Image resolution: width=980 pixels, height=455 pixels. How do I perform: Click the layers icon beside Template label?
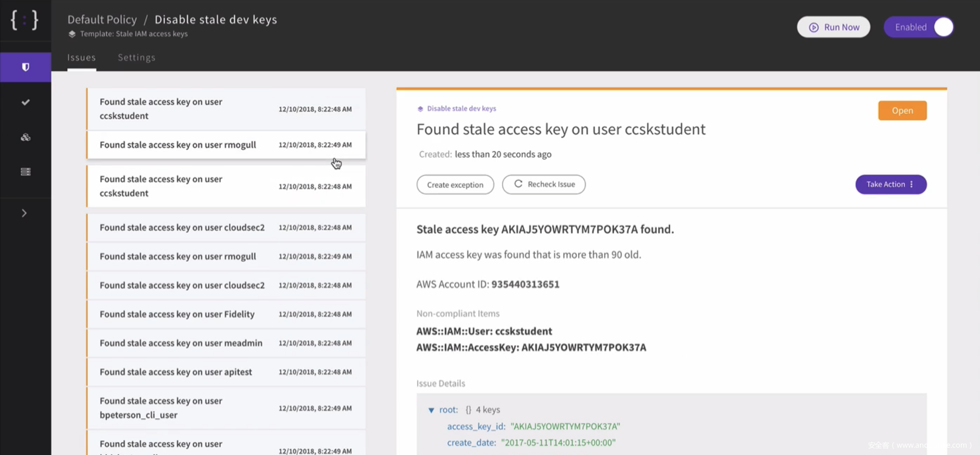[x=72, y=34]
